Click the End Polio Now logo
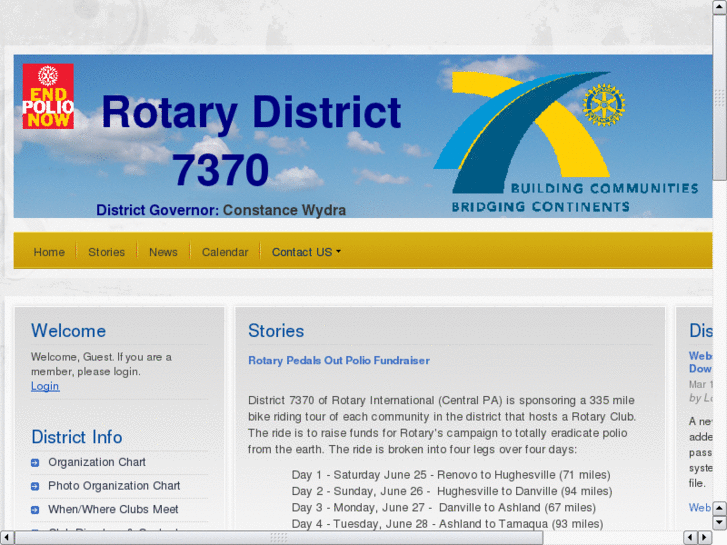The height and width of the screenshot is (545, 727). click(48, 96)
